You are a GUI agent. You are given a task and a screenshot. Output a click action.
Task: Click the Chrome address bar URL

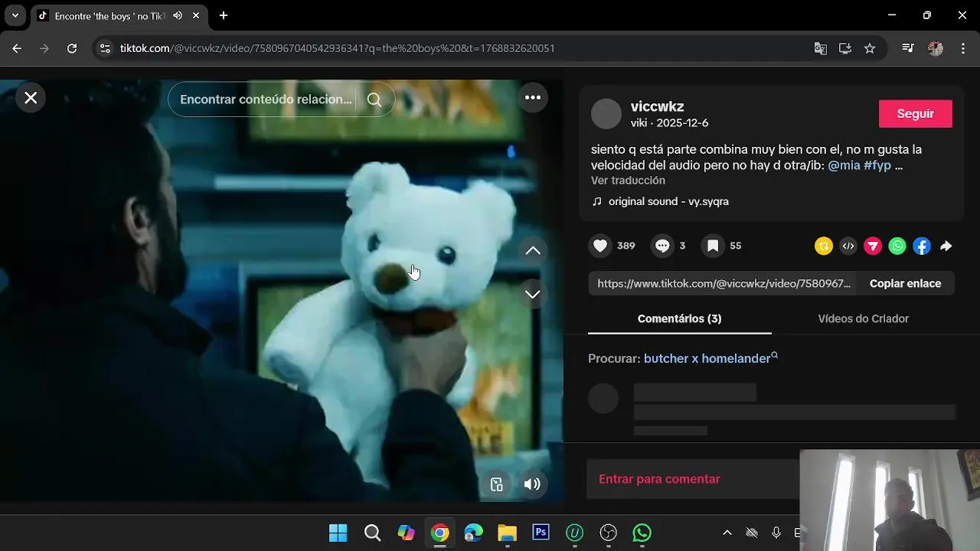pos(338,48)
